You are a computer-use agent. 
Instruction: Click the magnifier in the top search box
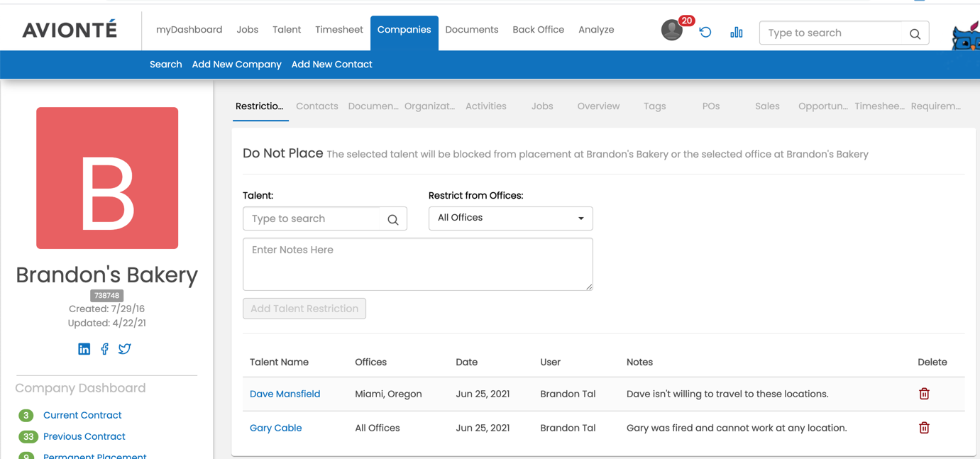[915, 33]
